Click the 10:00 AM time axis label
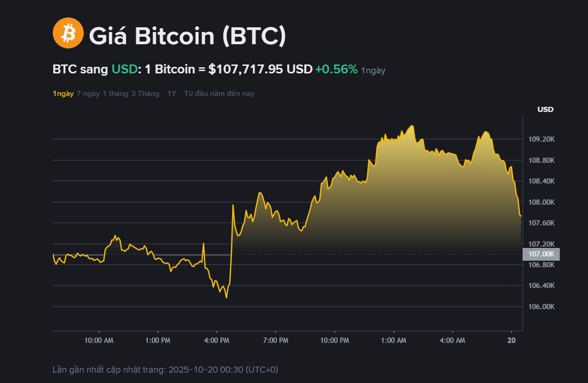Viewport: 588px width, 383px height. tap(99, 340)
